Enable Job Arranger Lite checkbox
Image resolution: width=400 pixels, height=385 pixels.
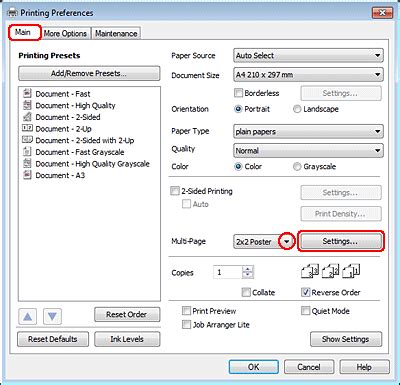[186, 324]
